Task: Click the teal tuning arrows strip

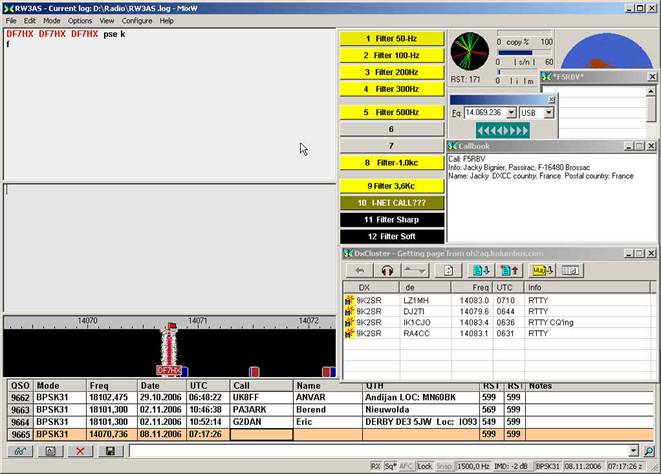Action: tap(502, 130)
